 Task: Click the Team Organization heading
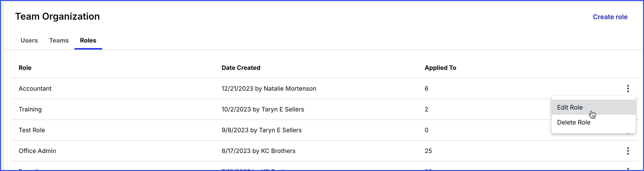click(x=57, y=17)
